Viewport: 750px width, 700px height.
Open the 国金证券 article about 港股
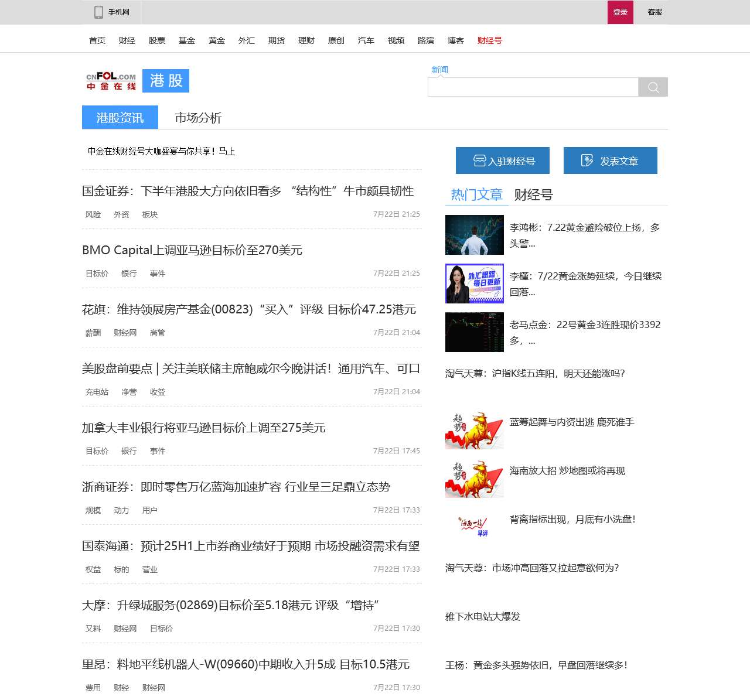coord(248,191)
